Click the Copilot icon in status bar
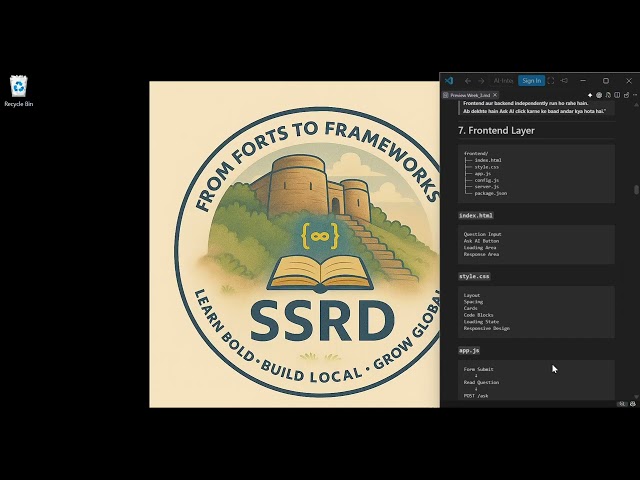The image size is (640, 480). 633,404
